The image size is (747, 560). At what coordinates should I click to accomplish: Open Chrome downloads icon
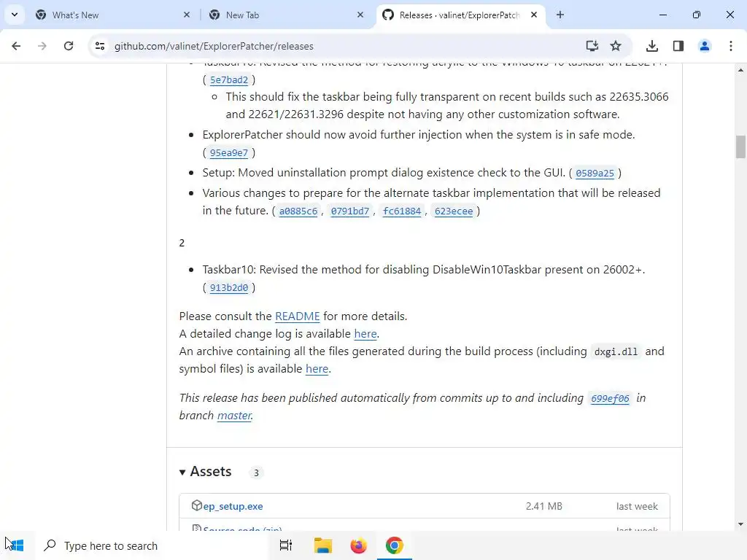point(652,46)
